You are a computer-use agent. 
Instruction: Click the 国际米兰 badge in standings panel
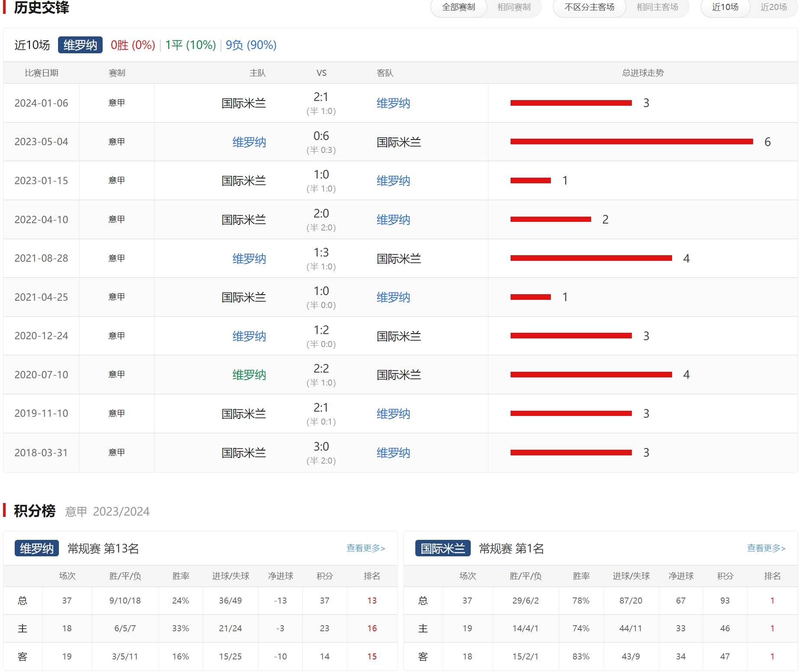pyautogui.click(x=443, y=549)
